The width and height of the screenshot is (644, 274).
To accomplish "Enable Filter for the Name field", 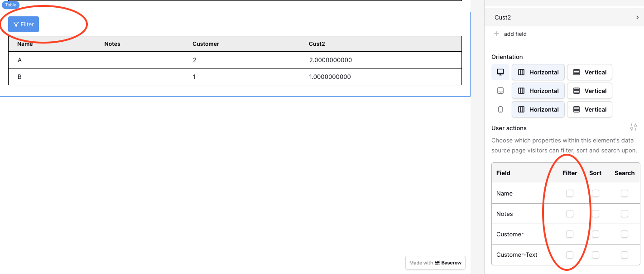I will [x=570, y=193].
